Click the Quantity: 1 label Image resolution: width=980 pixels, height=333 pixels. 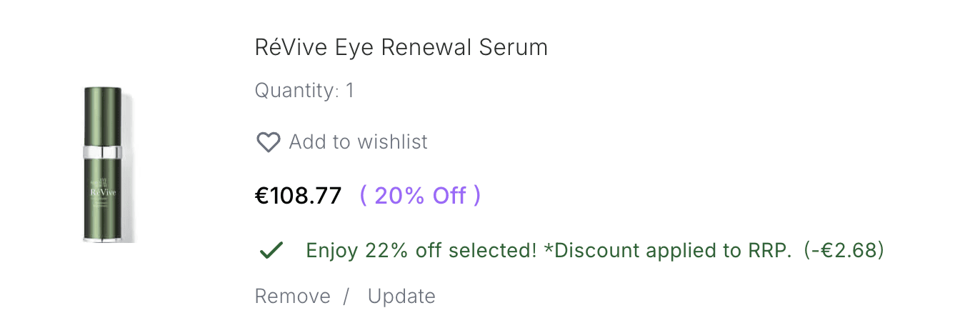[x=304, y=91]
